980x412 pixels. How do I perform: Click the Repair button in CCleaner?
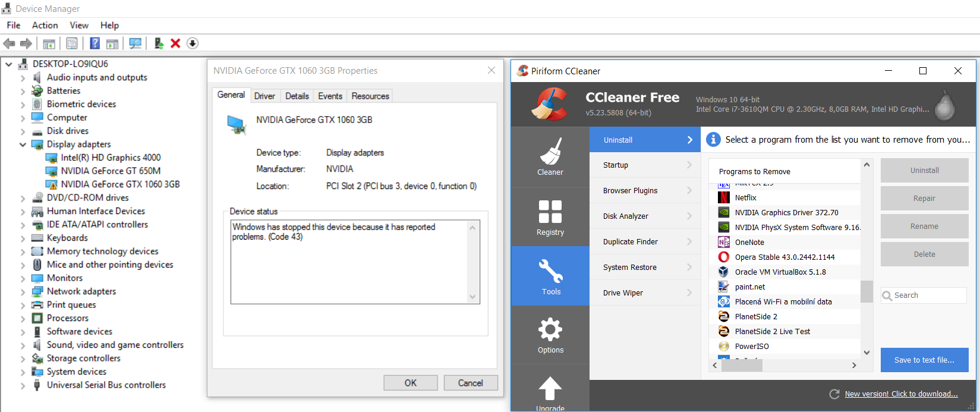coord(925,199)
